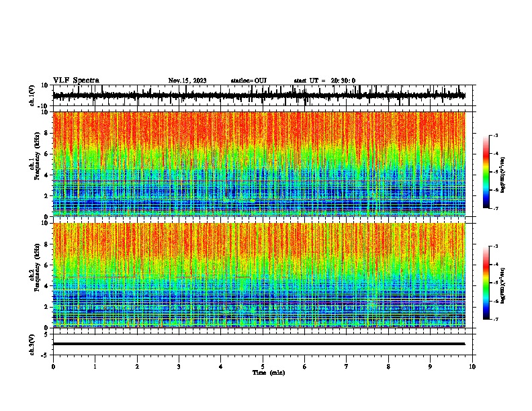Click the "5" tick on ch.3(V) axis
Viewport: 532px width, 411px height.
coord(46,334)
